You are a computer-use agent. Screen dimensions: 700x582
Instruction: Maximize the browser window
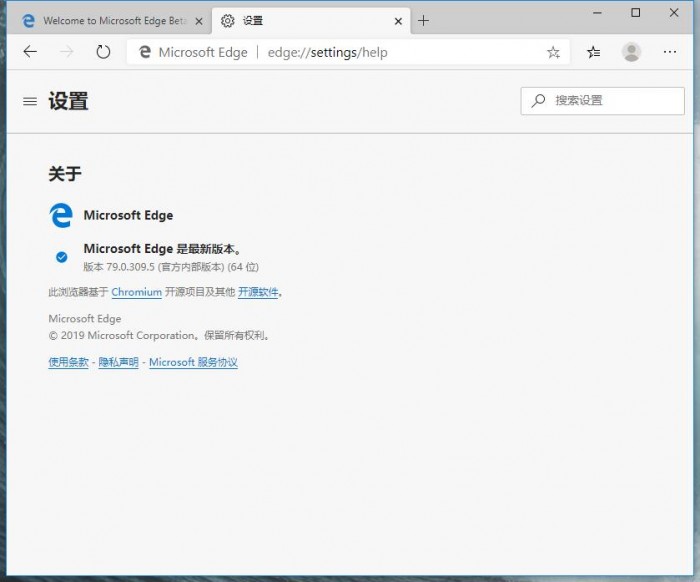(635, 13)
